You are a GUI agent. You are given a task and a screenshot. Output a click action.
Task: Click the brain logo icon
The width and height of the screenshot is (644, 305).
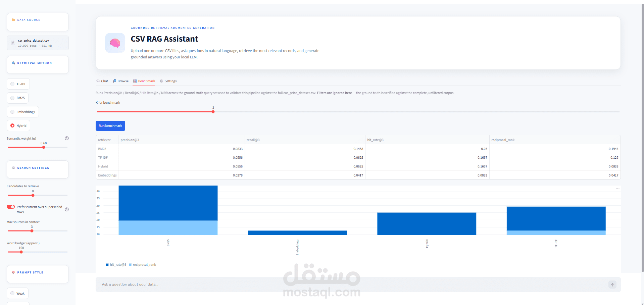click(115, 43)
